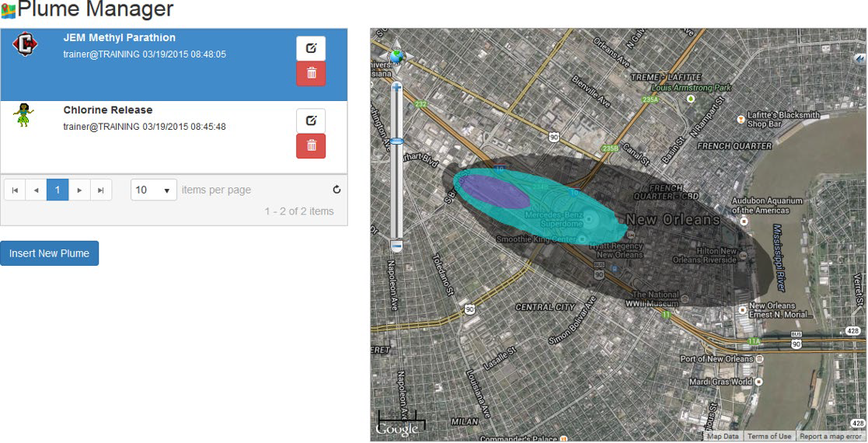868x443 pixels.
Task: Go to the first page of plumes
Action: [x=15, y=190]
